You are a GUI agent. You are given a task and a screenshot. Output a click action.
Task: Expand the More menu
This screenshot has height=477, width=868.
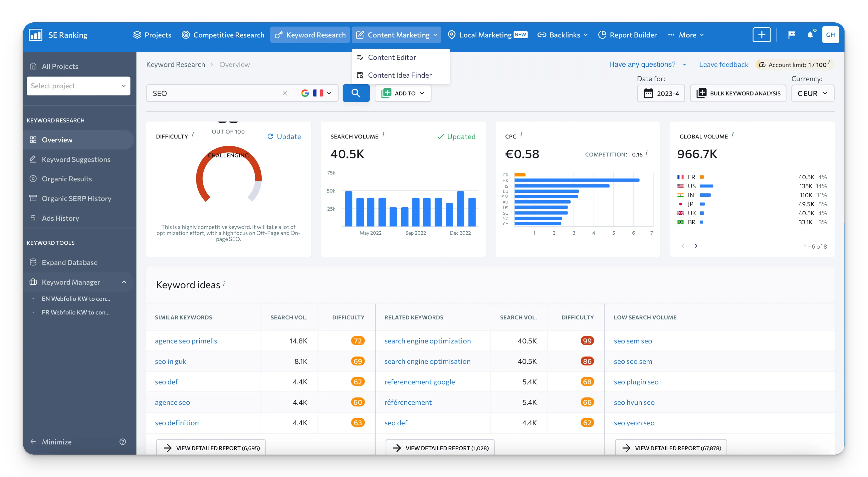pyautogui.click(x=686, y=35)
